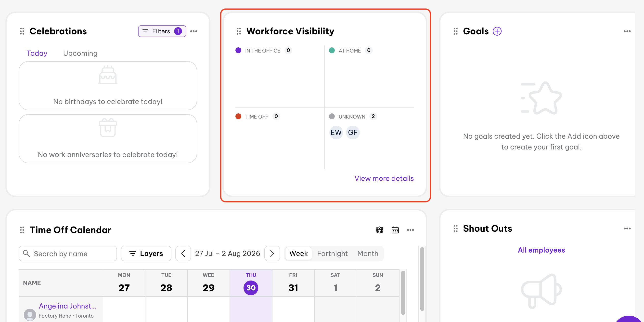Viewport: 644px width, 322px height.
Task: Click the birthday cake icon
Action: 108,74
